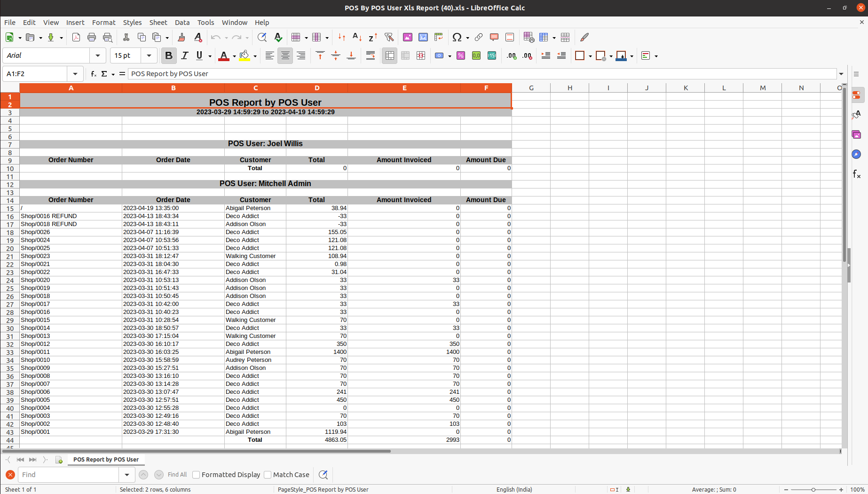Insert Comment icon
This screenshot has width=868, height=494.
(x=494, y=37)
